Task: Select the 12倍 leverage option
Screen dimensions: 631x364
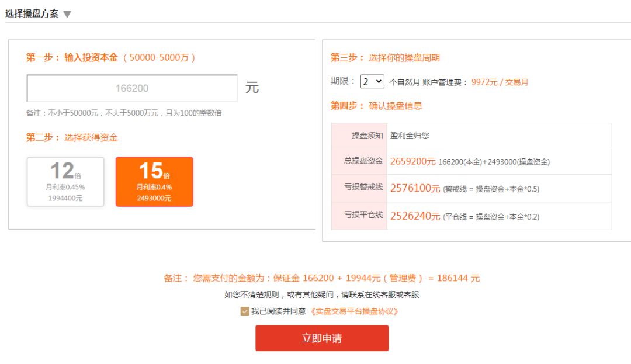Action: 65,181
